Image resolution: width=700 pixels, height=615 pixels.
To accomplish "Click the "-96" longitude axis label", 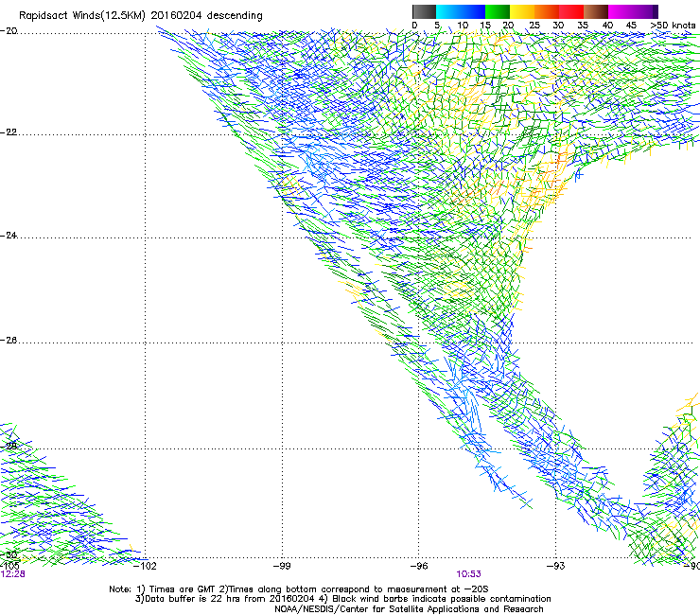I will point(419,566).
